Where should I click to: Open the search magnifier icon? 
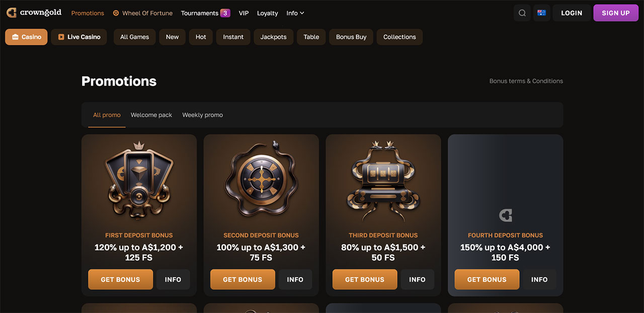522,13
